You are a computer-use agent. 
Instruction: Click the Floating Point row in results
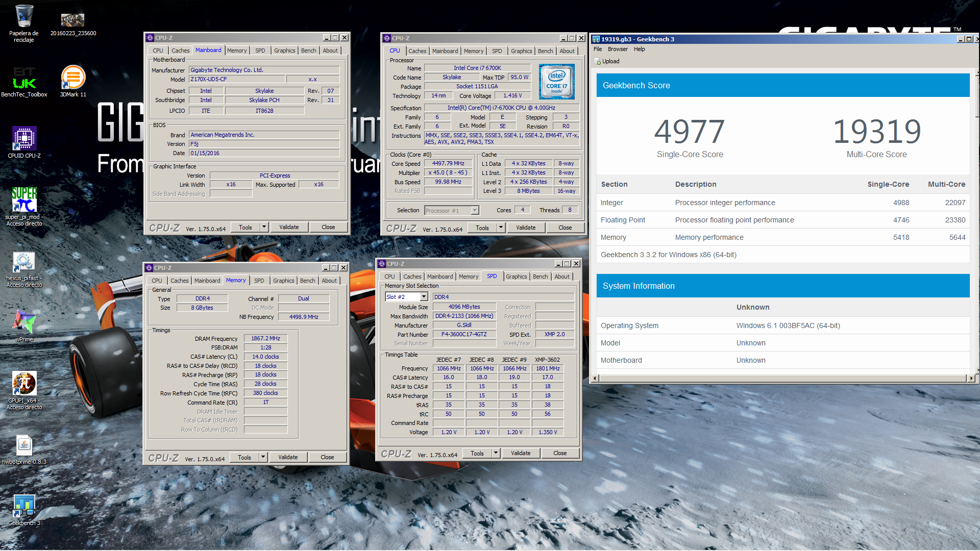point(783,220)
